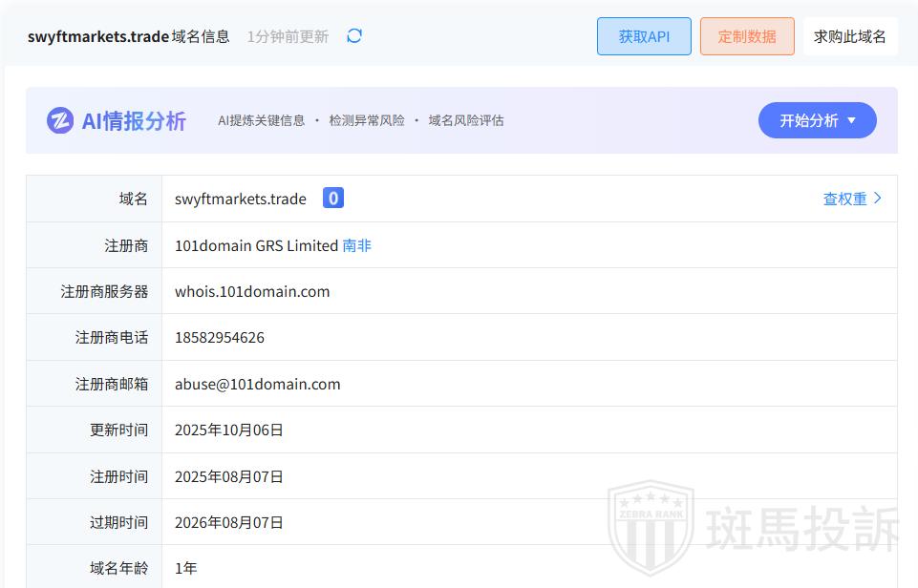918x588 pixels.
Task: Click the 检测异常风险 feature text
Action: (367, 120)
